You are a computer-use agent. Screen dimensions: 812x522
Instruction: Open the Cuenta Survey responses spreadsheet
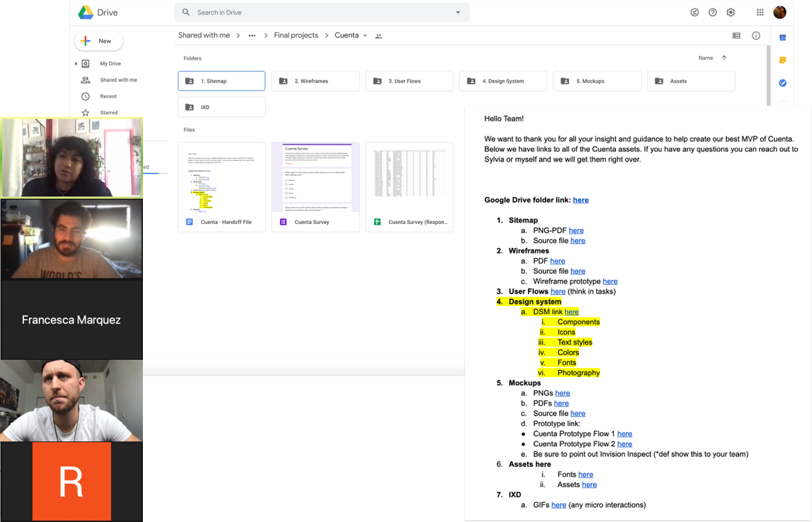409,187
